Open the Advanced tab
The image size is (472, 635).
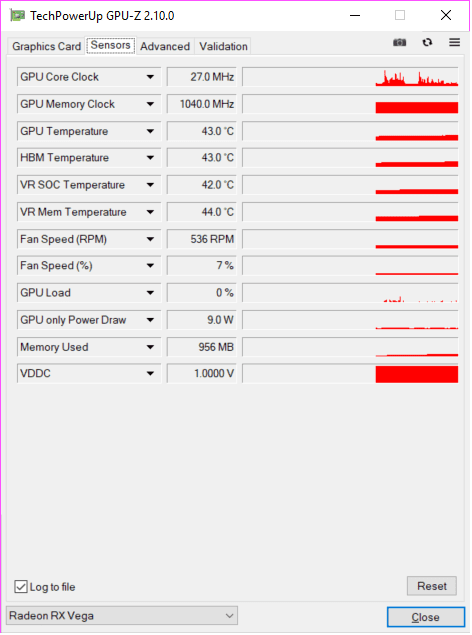(x=165, y=46)
